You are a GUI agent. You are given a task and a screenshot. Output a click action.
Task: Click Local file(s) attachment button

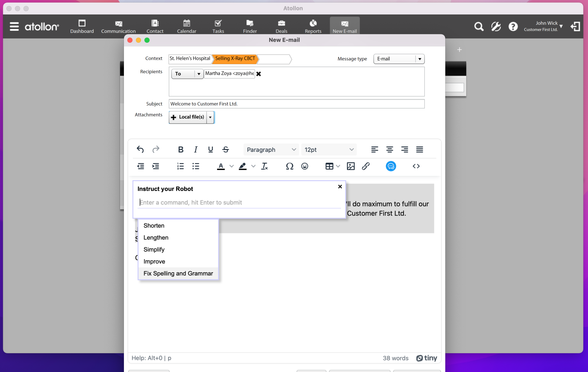click(x=188, y=117)
